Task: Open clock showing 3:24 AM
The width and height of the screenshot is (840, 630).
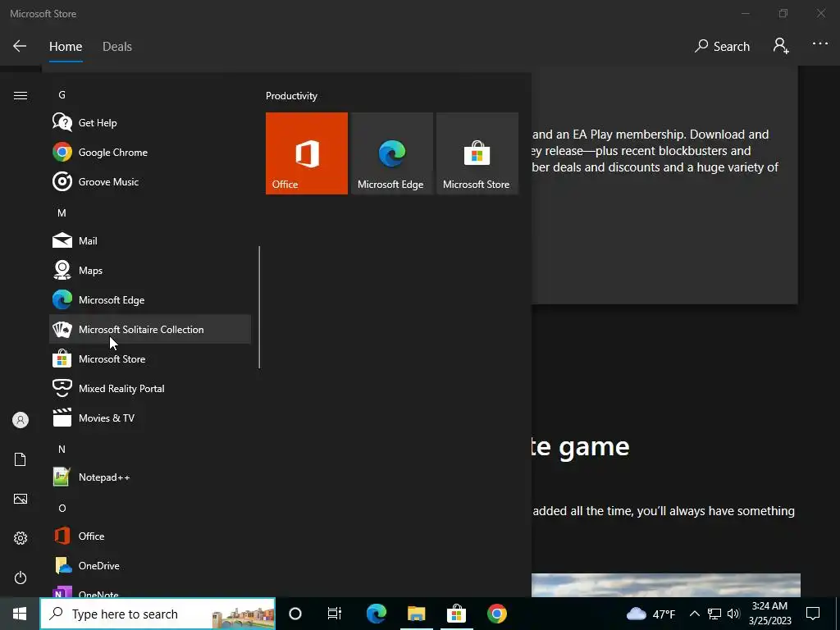Action: click(x=769, y=614)
